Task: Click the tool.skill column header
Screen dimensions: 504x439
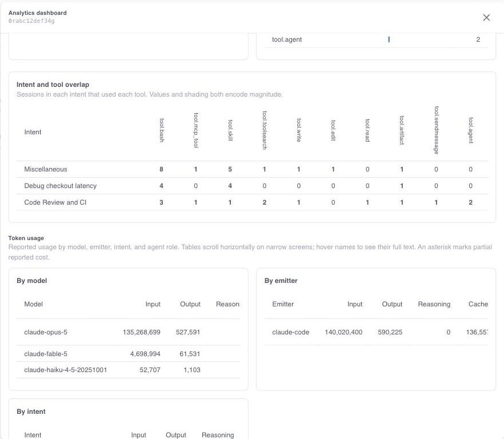Action: [x=230, y=130]
